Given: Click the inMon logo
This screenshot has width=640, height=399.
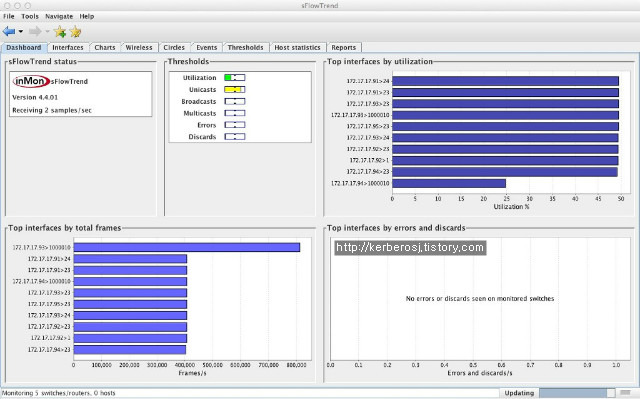Looking at the screenshot, I should pyautogui.click(x=31, y=81).
